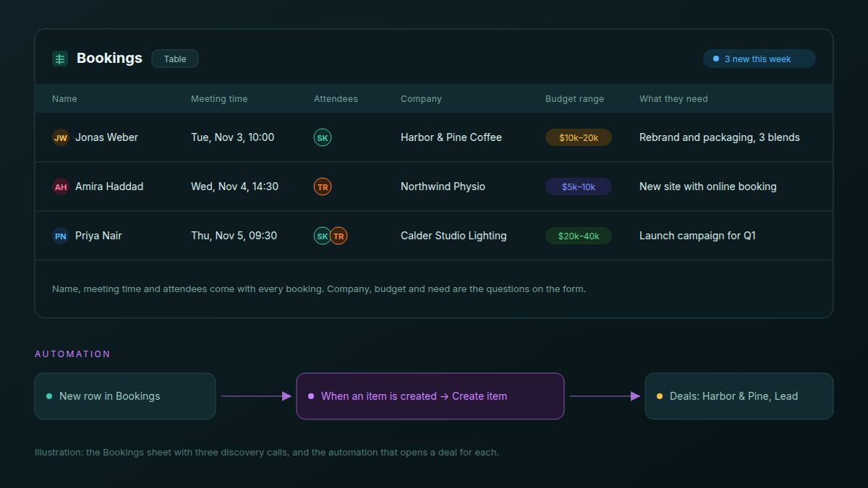Click the 'Tue, Nov 3, 10:00' cell
868x488 pixels.
coord(233,137)
